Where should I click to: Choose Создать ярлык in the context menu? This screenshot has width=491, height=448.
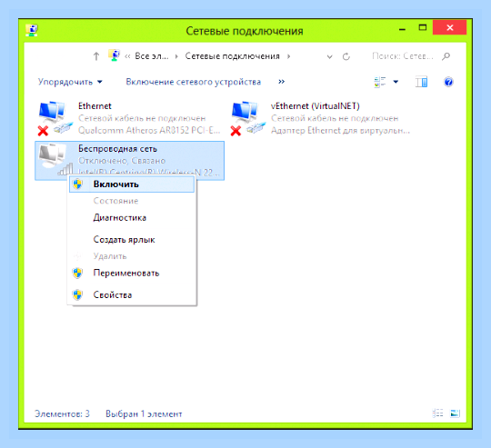coord(132,240)
